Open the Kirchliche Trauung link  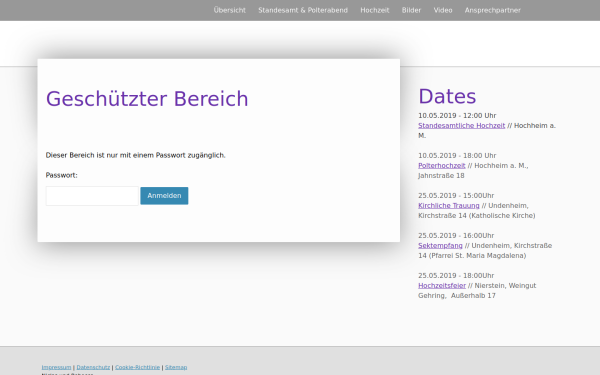(448, 205)
